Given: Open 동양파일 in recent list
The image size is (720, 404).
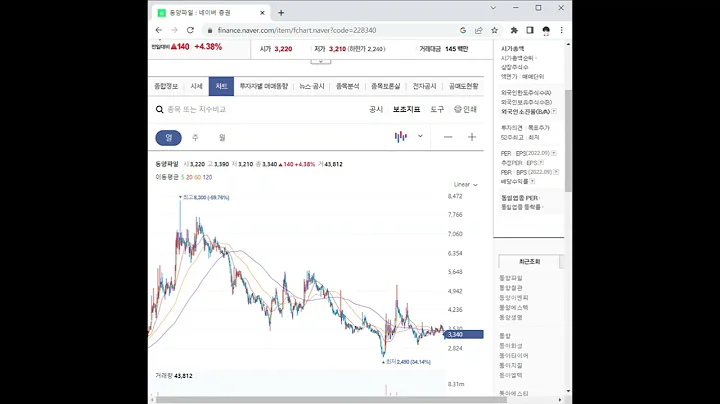Looking at the screenshot, I should pyautogui.click(x=511, y=278).
